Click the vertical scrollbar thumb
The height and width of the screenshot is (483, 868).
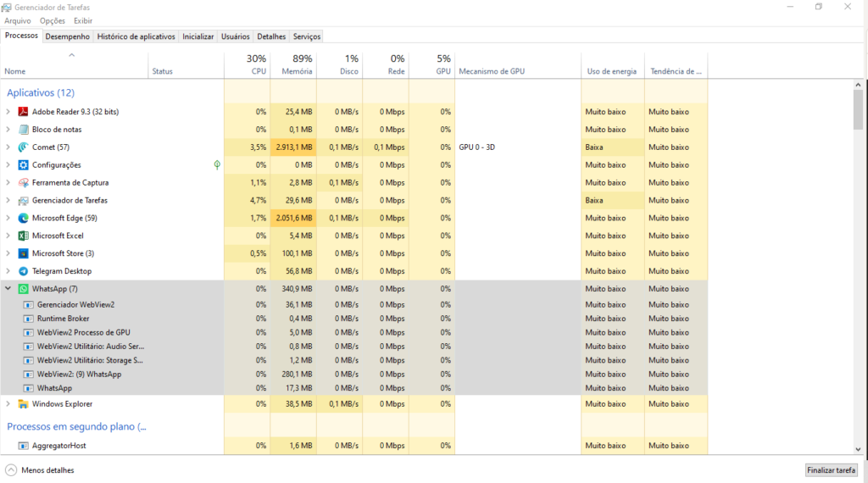point(858,109)
